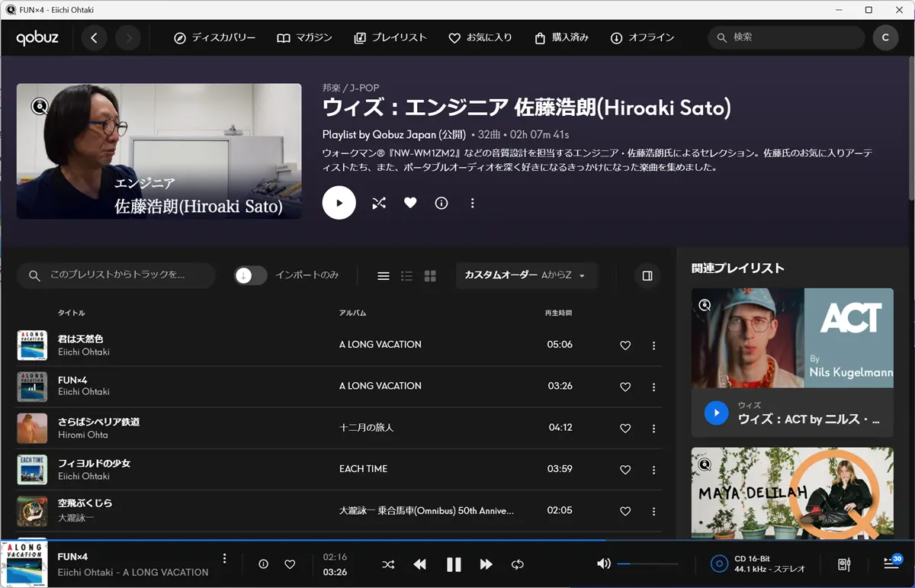Image resolution: width=915 pixels, height=588 pixels.
Task: Click the playlist cover image of Hiroaki Sato
Action: [x=159, y=151]
